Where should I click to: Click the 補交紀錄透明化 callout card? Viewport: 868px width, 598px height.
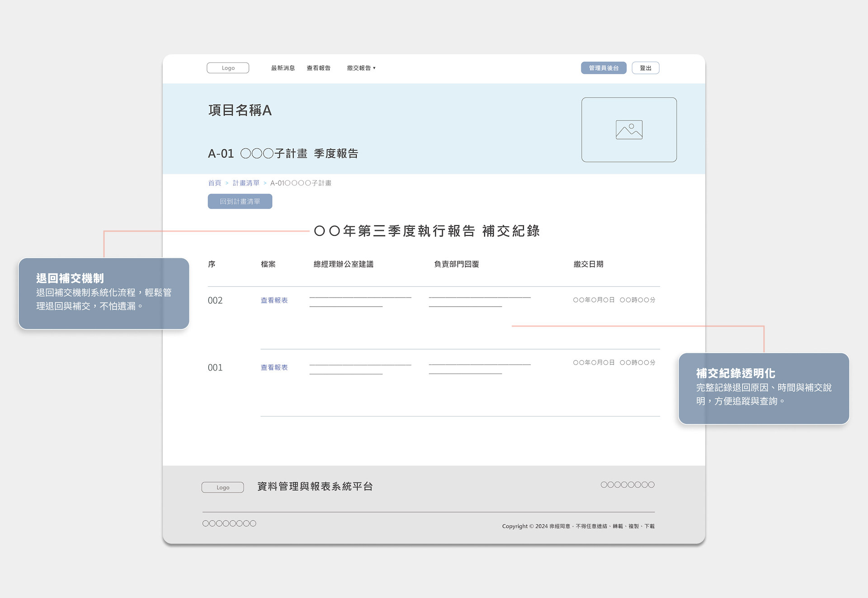764,388
